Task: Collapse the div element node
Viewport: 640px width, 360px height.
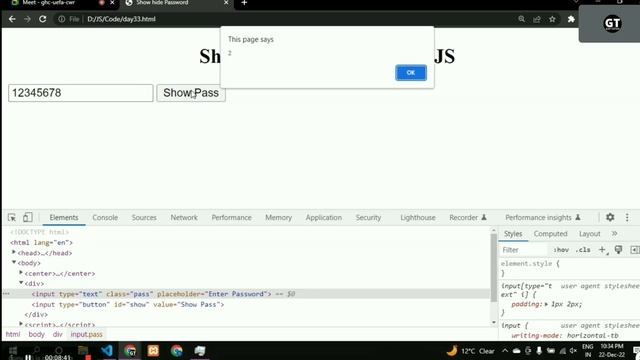Action: [21, 283]
